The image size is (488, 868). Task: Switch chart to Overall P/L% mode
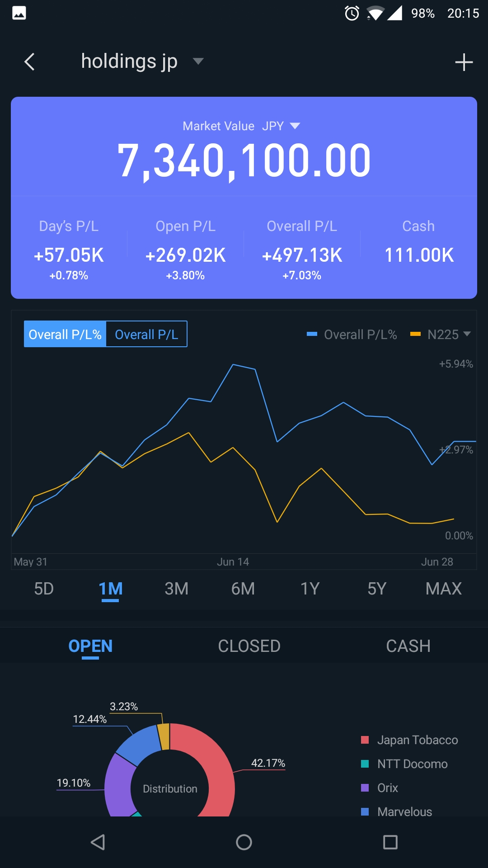point(65,334)
